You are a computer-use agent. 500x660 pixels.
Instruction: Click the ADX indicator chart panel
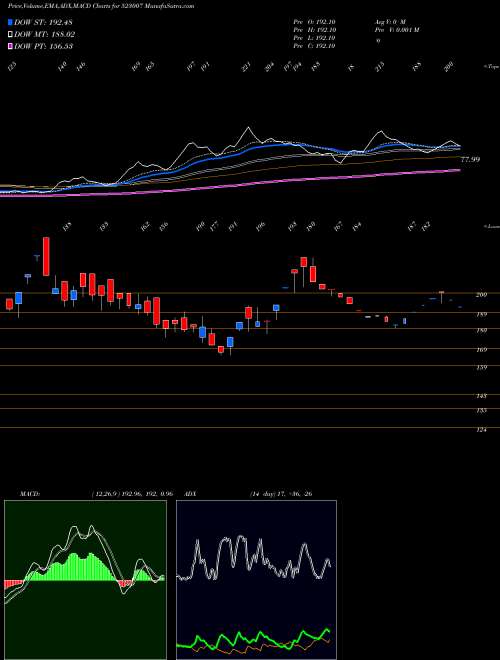coord(256,580)
